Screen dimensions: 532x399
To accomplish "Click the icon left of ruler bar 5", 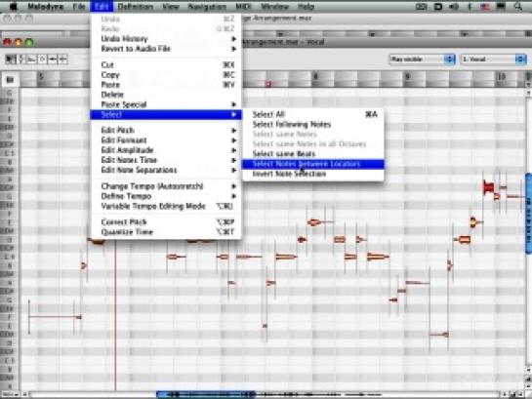I will [x=10, y=80].
